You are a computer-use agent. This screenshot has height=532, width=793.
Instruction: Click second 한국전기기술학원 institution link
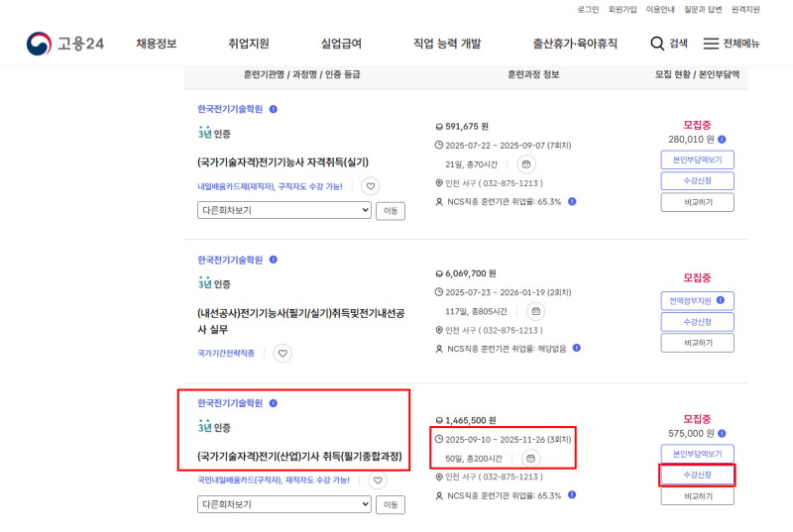(230, 260)
